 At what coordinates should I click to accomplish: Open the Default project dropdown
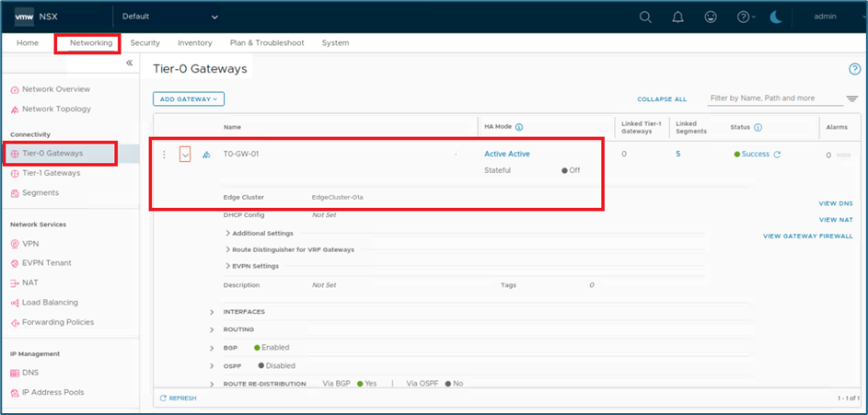[170, 17]
